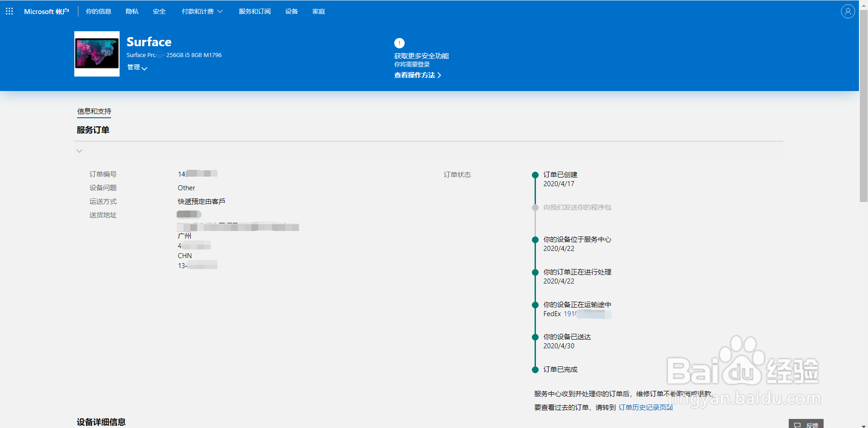Click the 订单已完成 timeline marker
868x428 pixels.
click(535, 370)
